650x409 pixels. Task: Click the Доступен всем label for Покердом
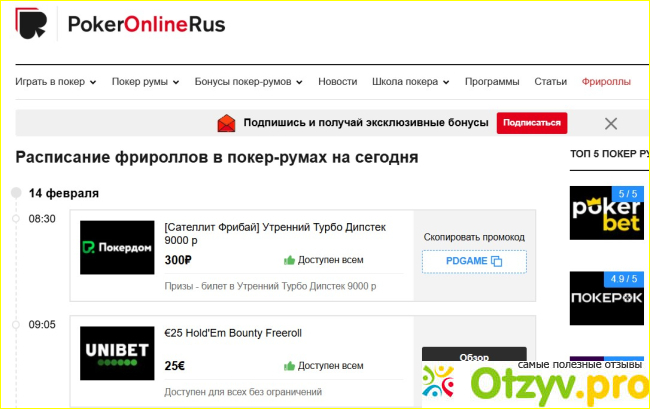click(330, 260)
